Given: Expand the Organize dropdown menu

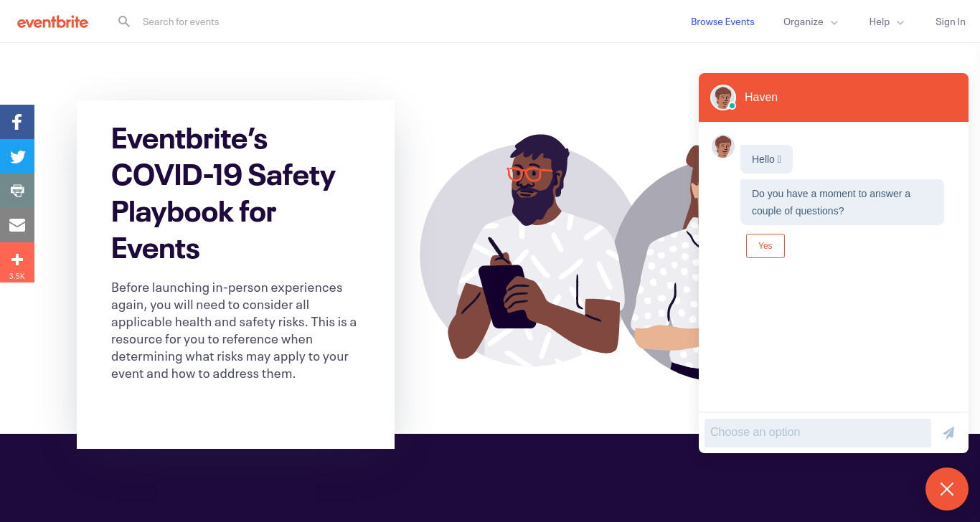Looking at the screenshot, I should click(x=811, y=22).
